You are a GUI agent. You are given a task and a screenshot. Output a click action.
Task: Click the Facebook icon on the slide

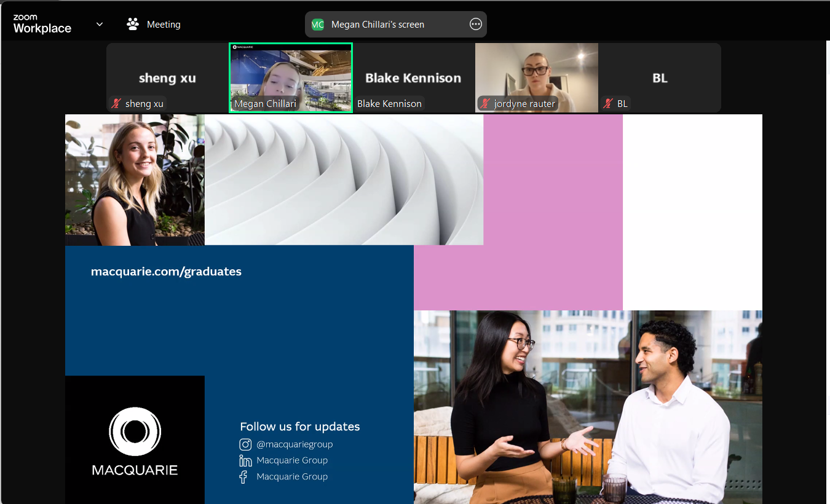point(243,476)
